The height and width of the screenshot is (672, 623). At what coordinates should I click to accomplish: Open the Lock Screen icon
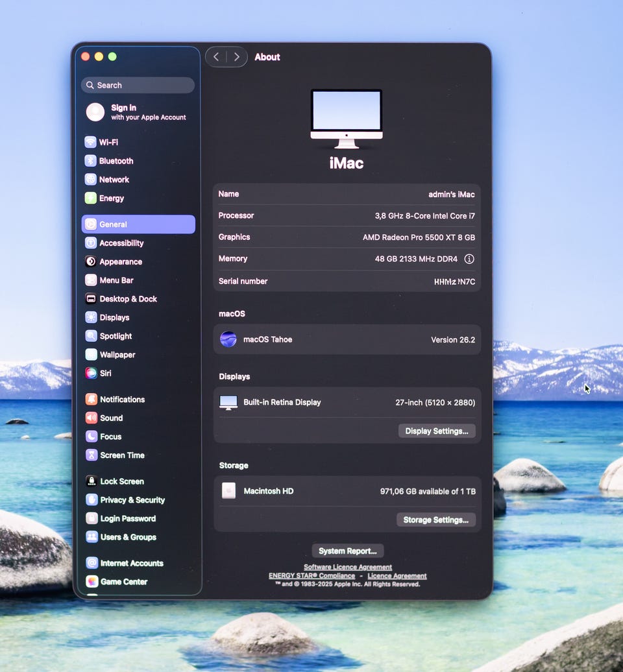tap(92, 481)
